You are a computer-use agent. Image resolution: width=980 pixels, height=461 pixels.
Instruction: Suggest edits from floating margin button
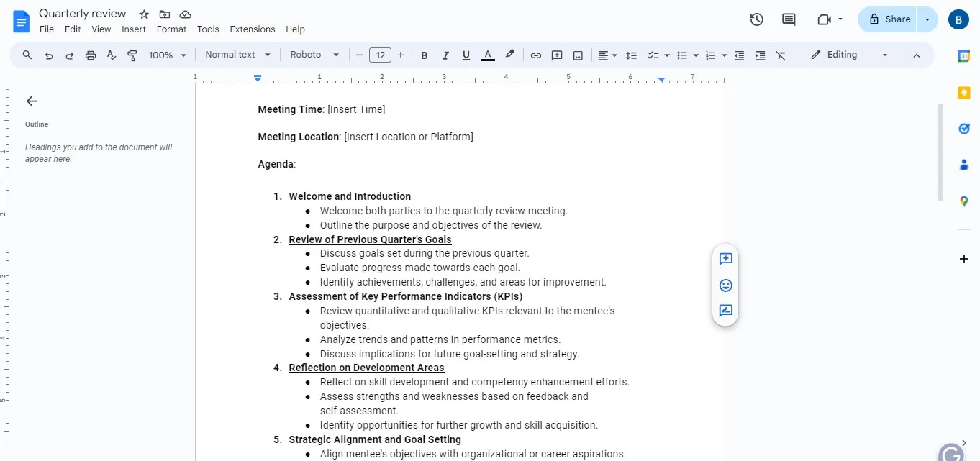[726, 311]
